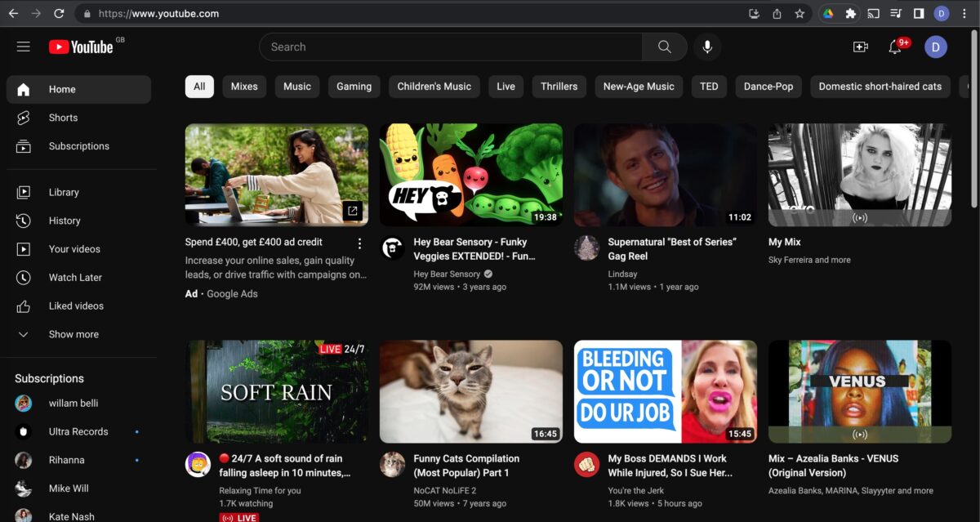Image resolution: width=980 pixels, height=522 pixels.
Task: Click the YouTube logo
Action: [81, 47]
